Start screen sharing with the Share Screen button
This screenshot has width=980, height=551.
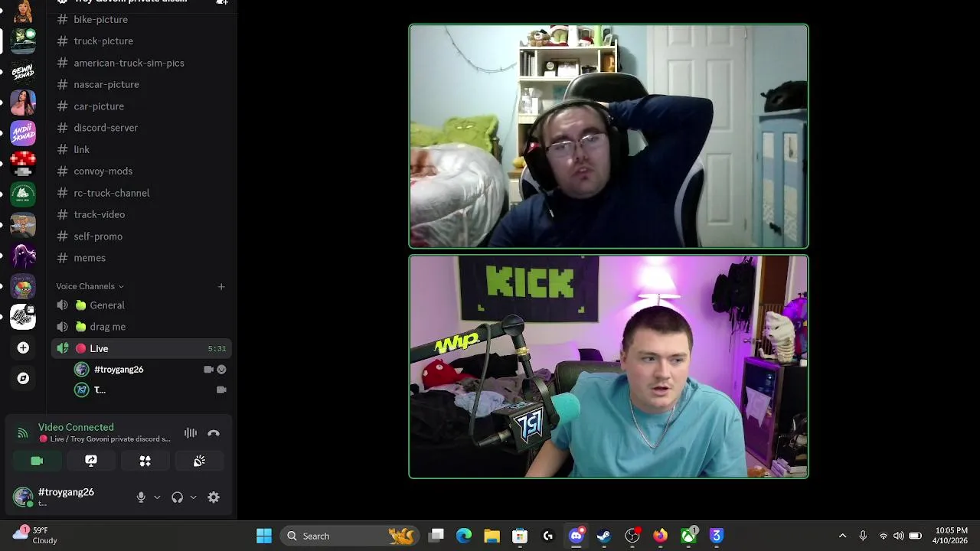(x=91, y=461)
